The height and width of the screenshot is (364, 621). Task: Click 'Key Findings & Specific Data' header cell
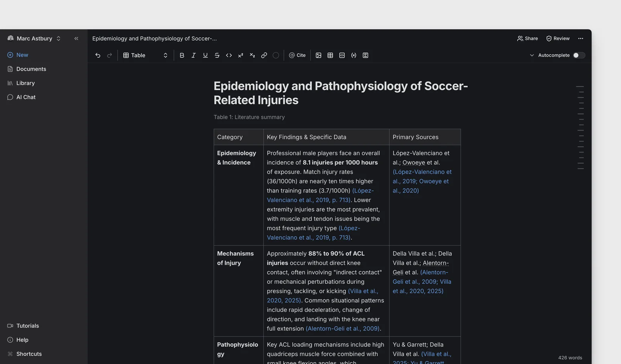[326, 137]
